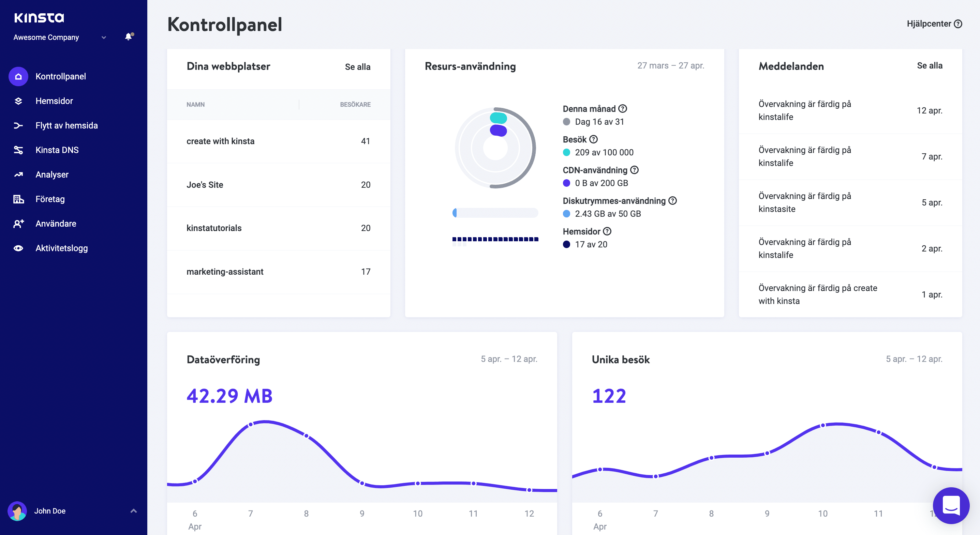
Task: Click the Flytt av hemsida arrow icon
Action: (x=18, y=125)
